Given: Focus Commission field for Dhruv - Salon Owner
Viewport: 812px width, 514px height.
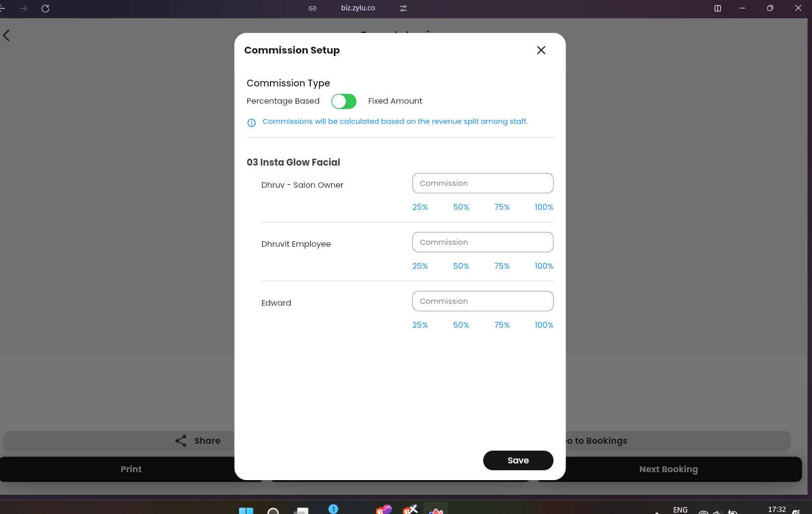Looking at the screenshot, I should tap(483, 183).
